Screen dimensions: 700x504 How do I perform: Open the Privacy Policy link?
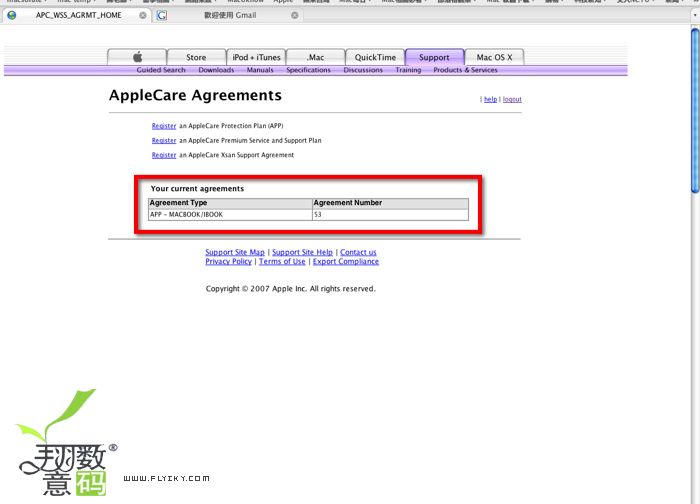(x=229, y=262)
